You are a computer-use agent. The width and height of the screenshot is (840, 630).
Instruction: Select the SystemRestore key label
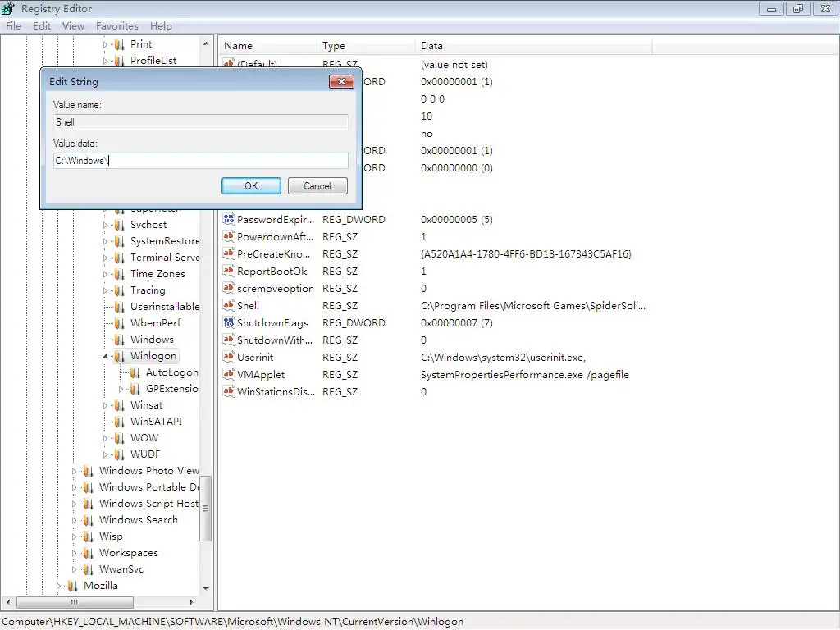(x=164, y=241)
